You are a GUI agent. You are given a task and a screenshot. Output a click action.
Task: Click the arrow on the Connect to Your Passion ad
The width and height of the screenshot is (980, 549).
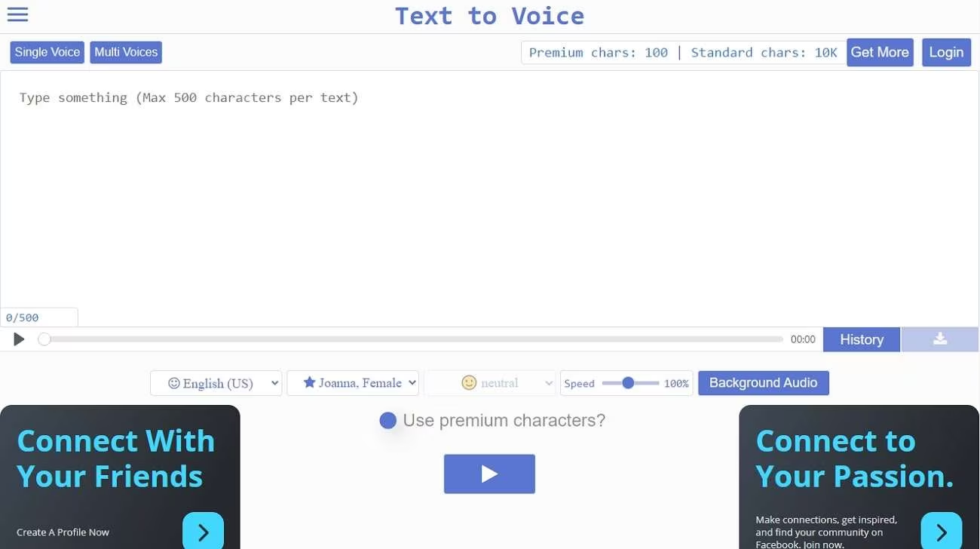941,531
